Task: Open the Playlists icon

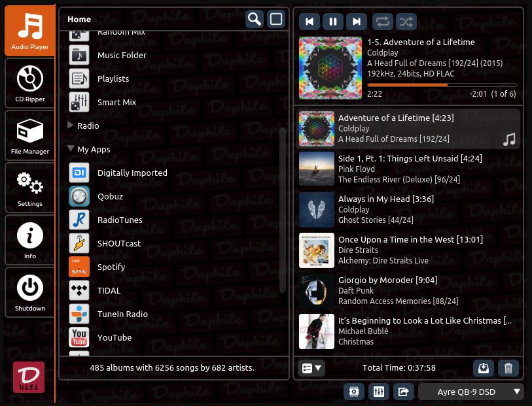Action: tap(79, 78)
